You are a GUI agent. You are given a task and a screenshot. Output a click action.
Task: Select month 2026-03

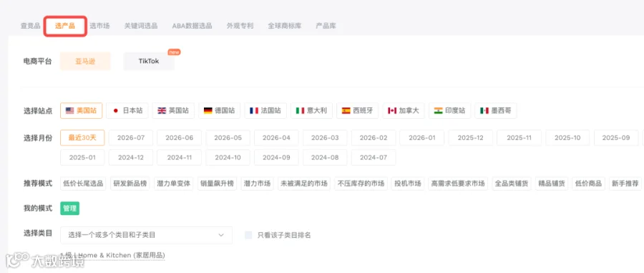point(325,138)
